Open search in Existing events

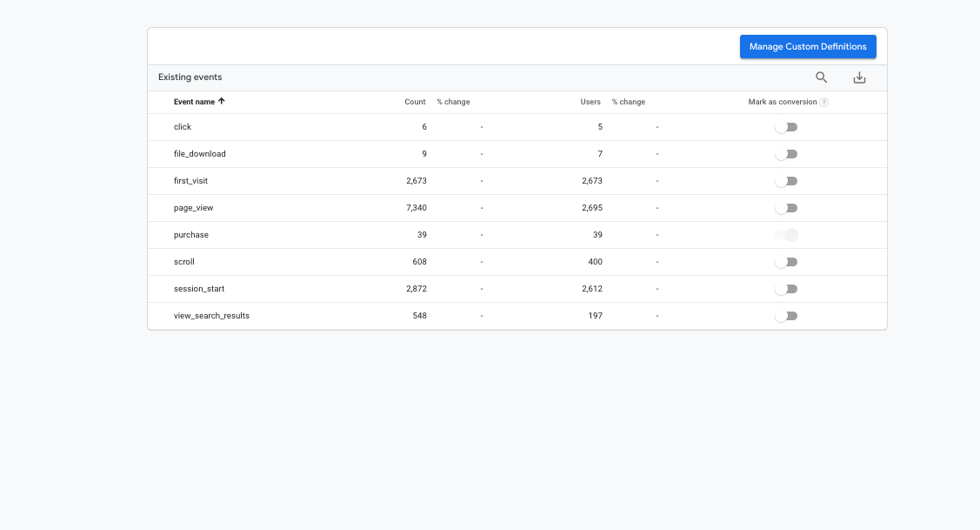tap(821, 77)
